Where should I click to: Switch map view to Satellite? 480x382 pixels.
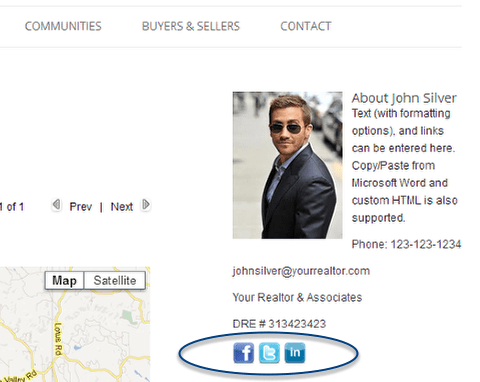click(115, 280)
